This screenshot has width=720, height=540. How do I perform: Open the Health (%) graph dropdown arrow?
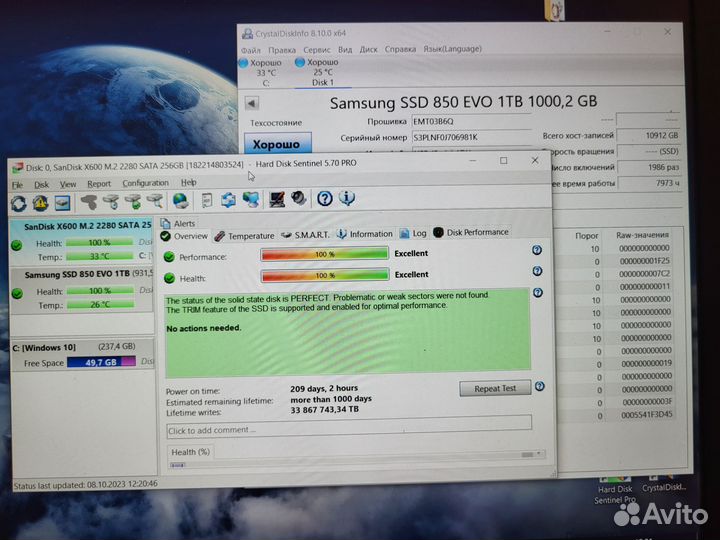tap(539, 454)
